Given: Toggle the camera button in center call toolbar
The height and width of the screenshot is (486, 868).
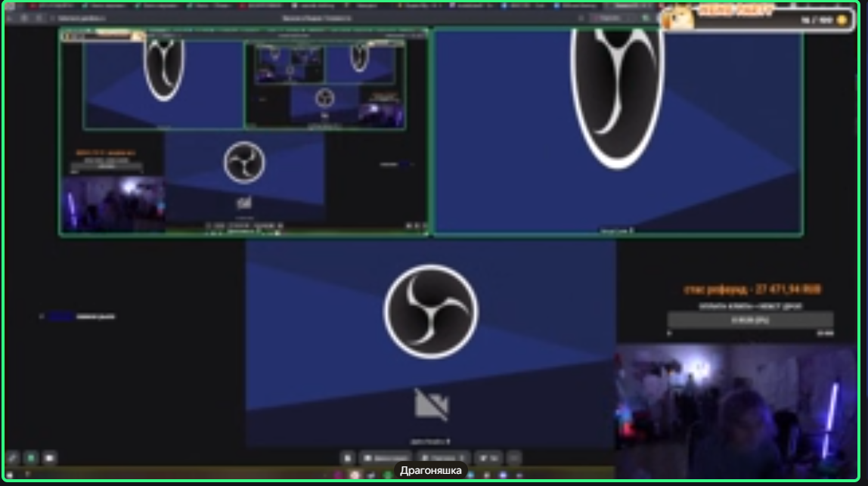Looking at the screenshot, I should tap(386, 457).
